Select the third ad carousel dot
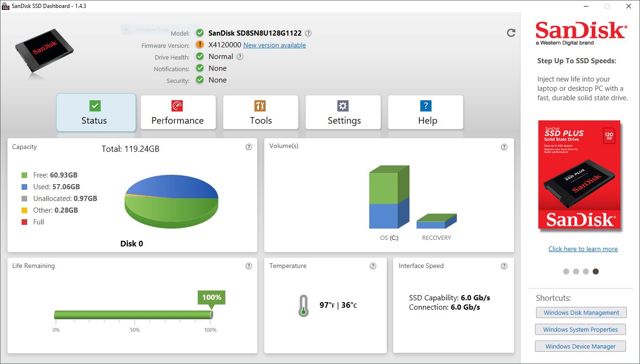 pos(586,271)
